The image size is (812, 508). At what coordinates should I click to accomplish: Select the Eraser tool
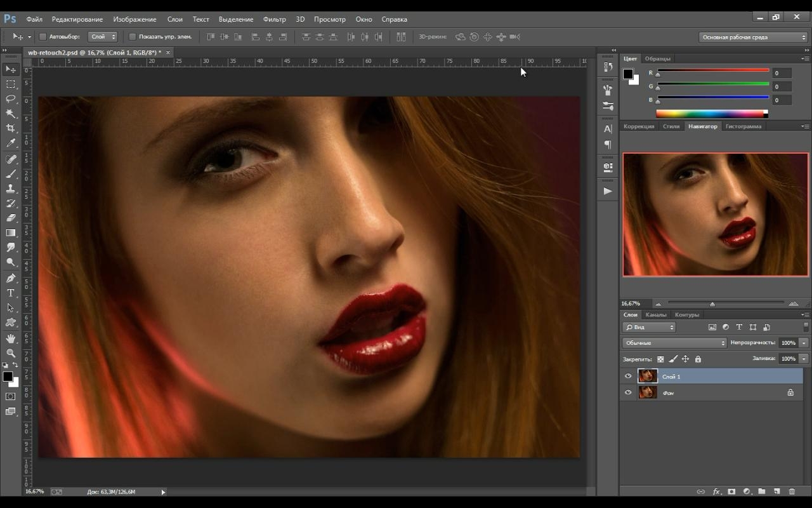pyautogui.click(x=11, y=218)
